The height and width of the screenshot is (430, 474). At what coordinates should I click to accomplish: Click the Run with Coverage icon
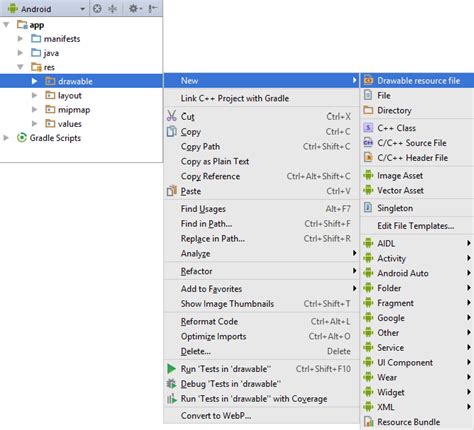click(x=171, y=399)
